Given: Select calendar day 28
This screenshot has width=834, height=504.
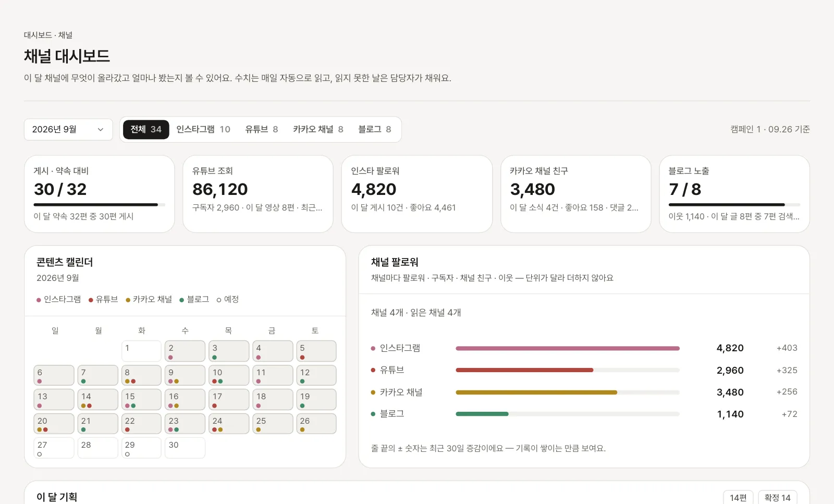Looking at the screenshot, I should [97, 448].
